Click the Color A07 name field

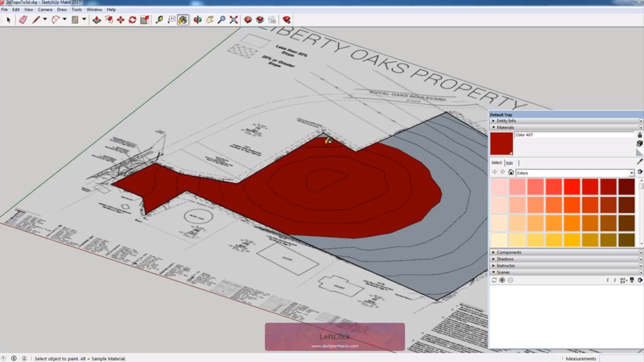point(574,135)
